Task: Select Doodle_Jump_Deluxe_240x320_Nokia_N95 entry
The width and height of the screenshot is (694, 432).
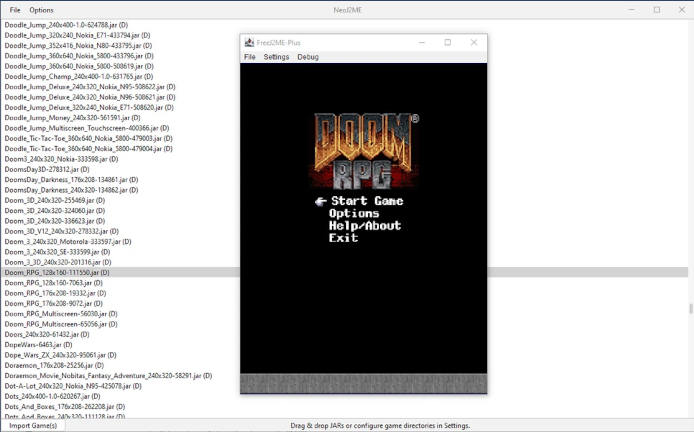Action: [90, 87]
